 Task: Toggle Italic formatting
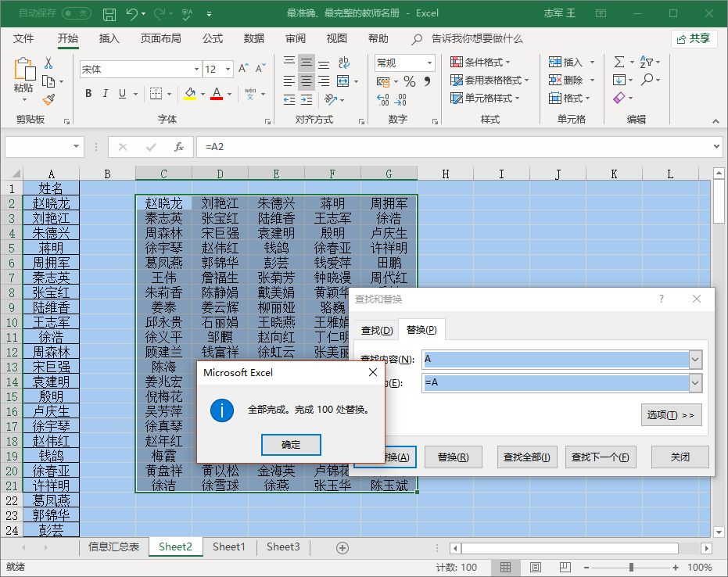coord(106,93)
